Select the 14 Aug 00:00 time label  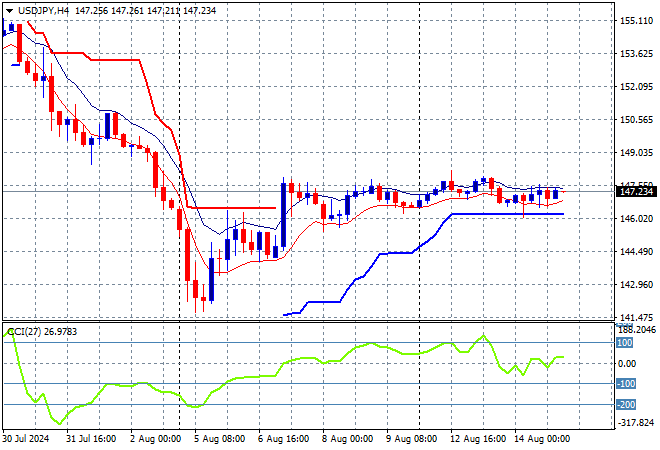click(541, 439)
